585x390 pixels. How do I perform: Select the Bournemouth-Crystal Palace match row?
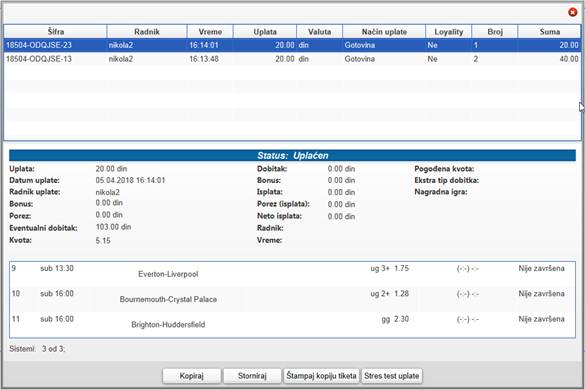292,299
